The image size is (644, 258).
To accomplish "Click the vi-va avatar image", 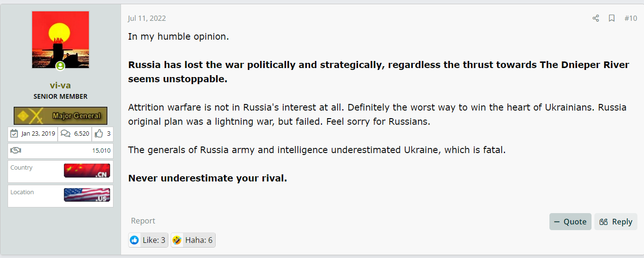I will click(61, 40).
